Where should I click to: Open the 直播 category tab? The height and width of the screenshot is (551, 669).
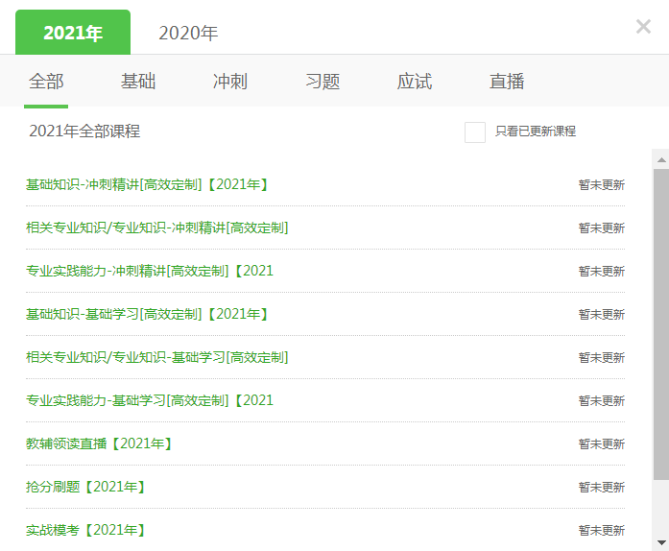507,82
